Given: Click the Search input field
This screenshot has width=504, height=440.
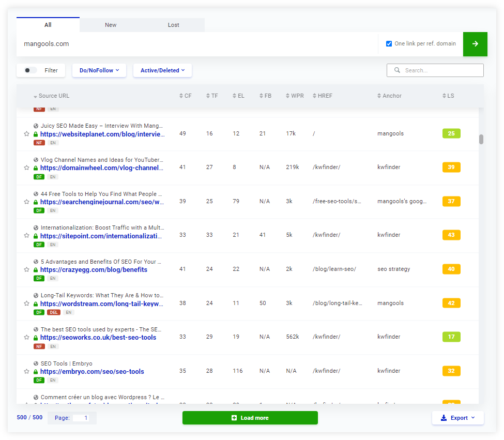Looking at the screenshot, I should (435, 70).
